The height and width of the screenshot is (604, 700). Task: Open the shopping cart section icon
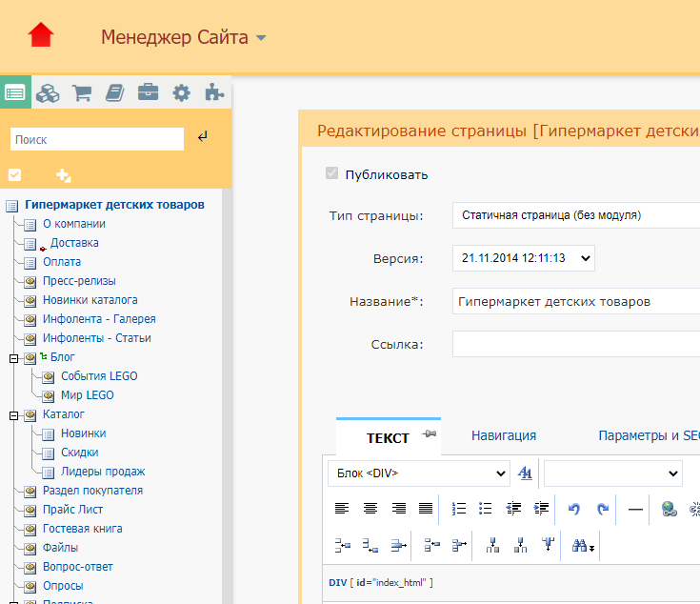tap(82, 93)
